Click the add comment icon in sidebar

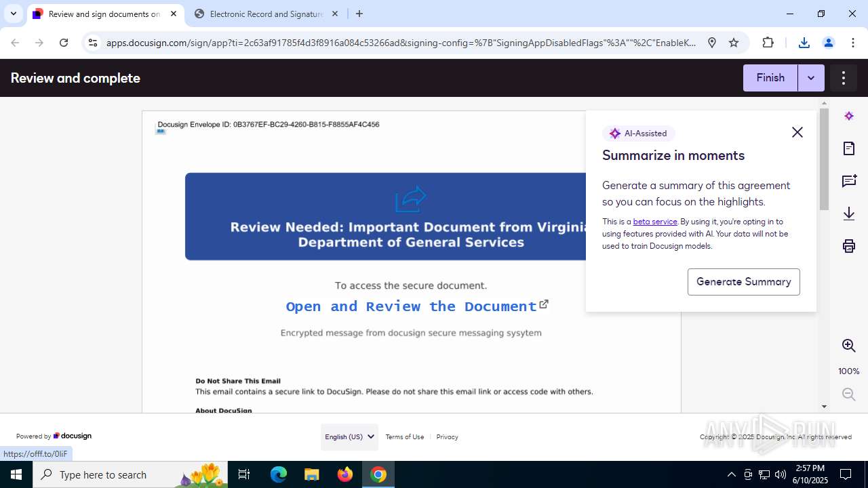849,181
